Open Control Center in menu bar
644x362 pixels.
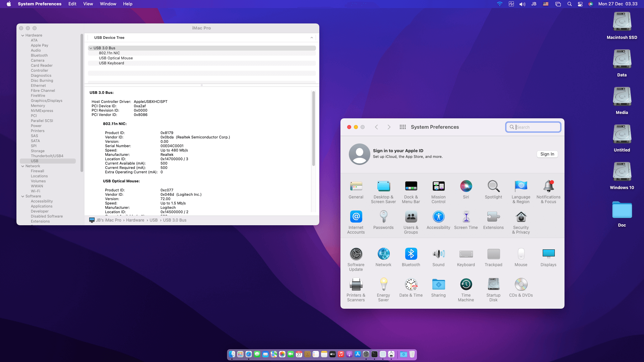tap(580, 4)
